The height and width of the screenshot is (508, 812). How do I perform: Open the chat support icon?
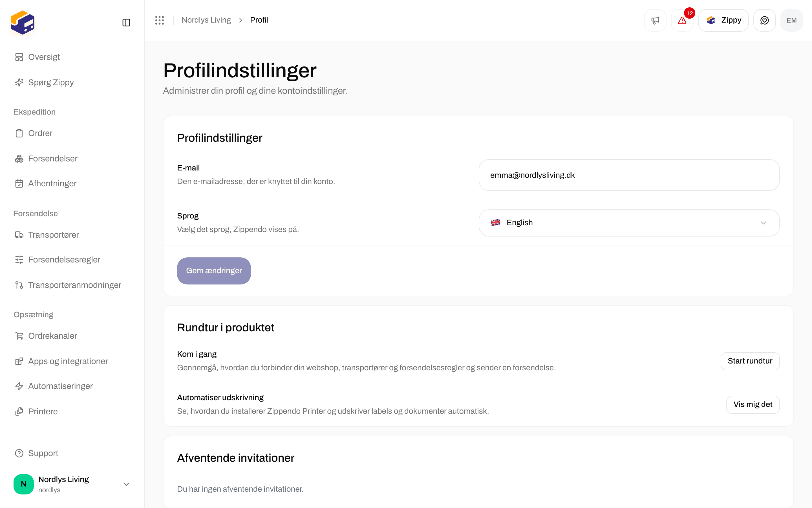pos(764,20)
